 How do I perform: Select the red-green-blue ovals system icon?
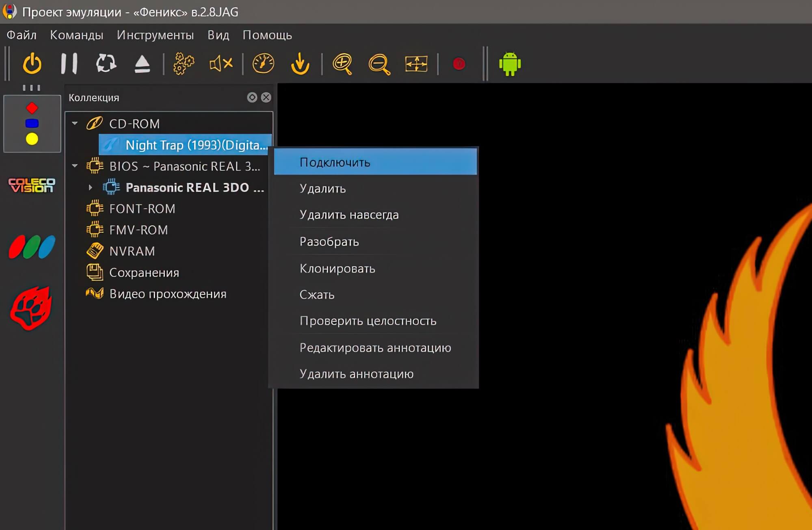[32, 247]
